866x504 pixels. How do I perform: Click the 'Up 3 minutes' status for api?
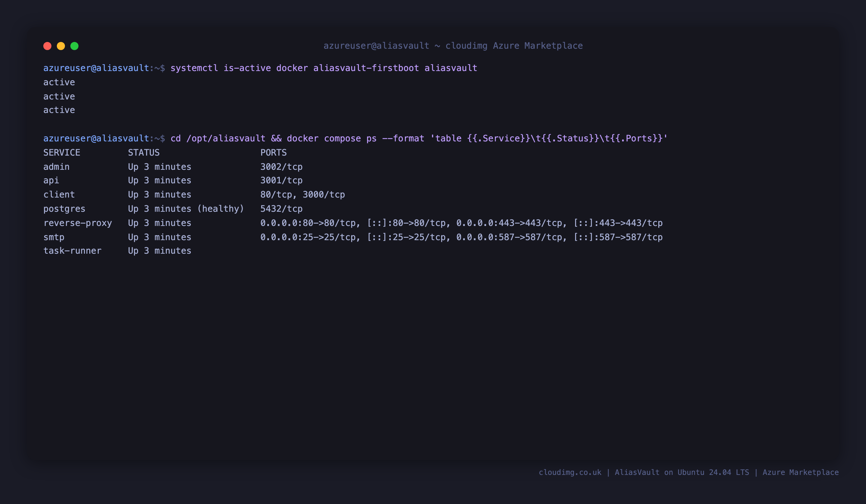(160, 180)
